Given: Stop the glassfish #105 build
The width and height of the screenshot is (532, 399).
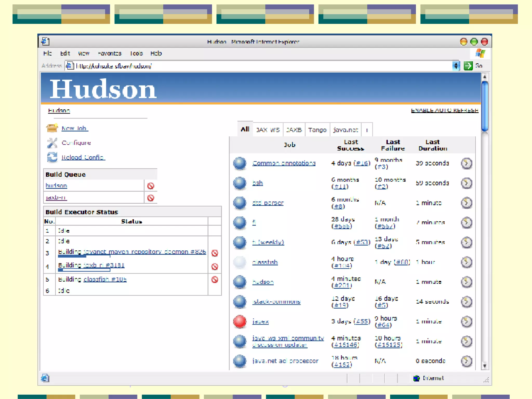Looking at the screenshot, I should pos(215,280).
